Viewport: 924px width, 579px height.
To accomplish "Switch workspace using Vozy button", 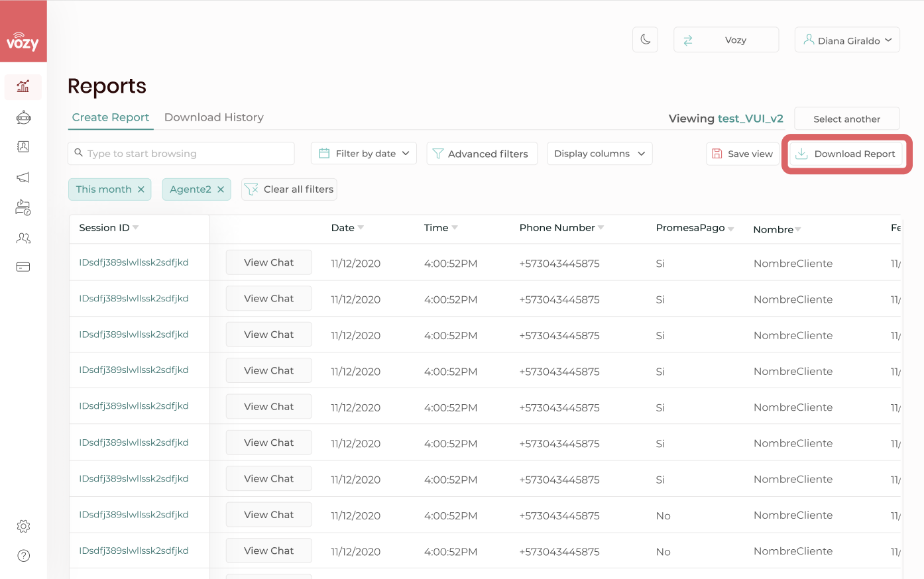I will click(x=726, y=40).
